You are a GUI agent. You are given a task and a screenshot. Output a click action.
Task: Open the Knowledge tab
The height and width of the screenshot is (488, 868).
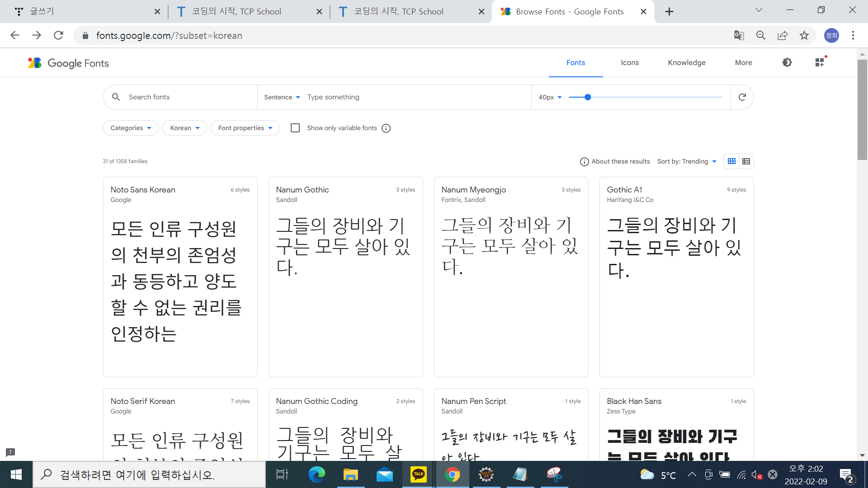coord(686,62)
